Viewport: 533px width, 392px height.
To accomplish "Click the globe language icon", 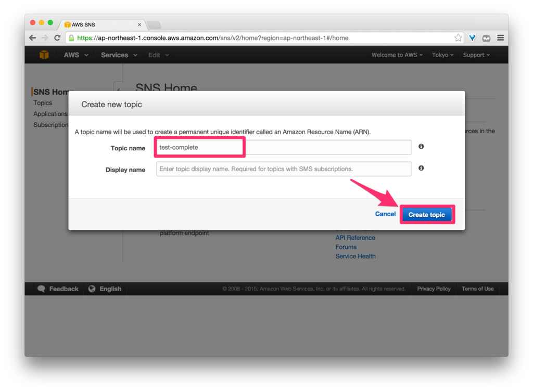I will tap(92, 289).
